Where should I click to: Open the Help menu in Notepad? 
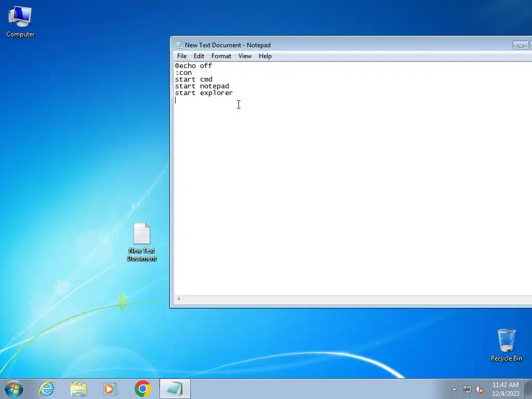[265, 56]
